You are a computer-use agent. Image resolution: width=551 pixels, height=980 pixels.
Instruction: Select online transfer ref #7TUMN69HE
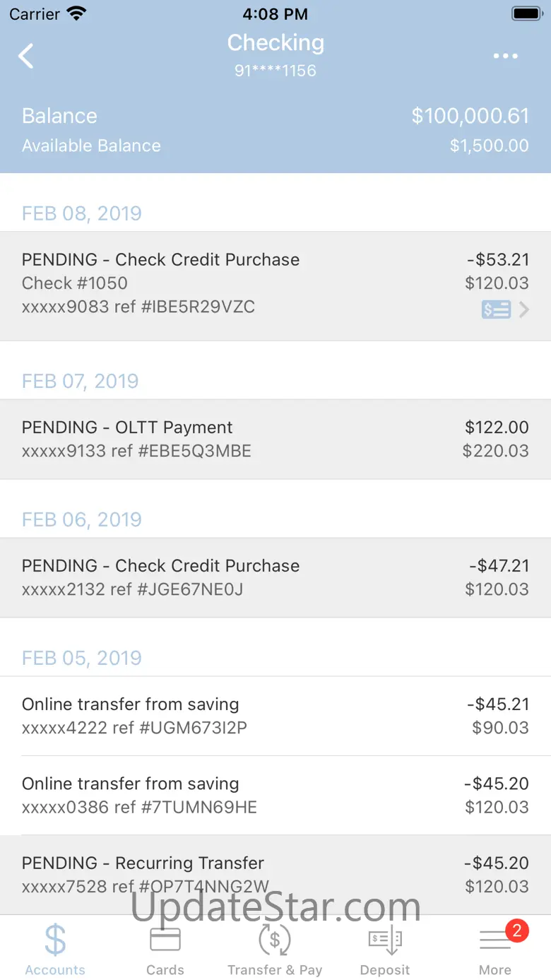click(275, 795)
